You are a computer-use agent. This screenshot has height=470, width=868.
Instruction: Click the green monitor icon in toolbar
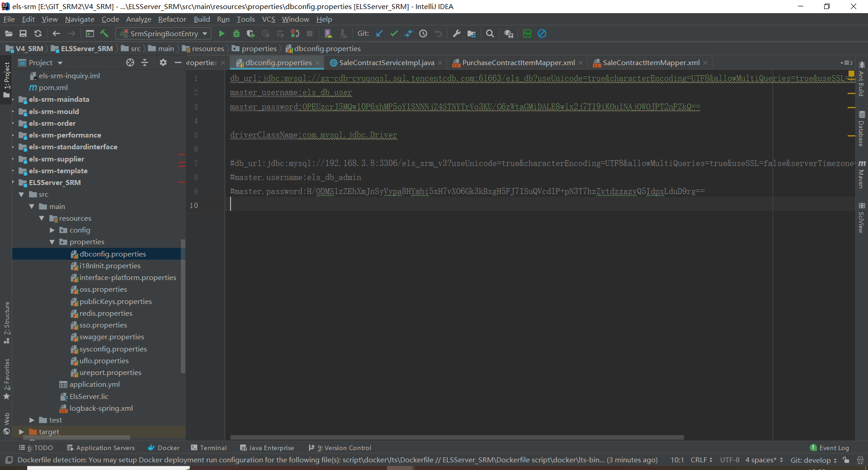(x=527, y=33)
